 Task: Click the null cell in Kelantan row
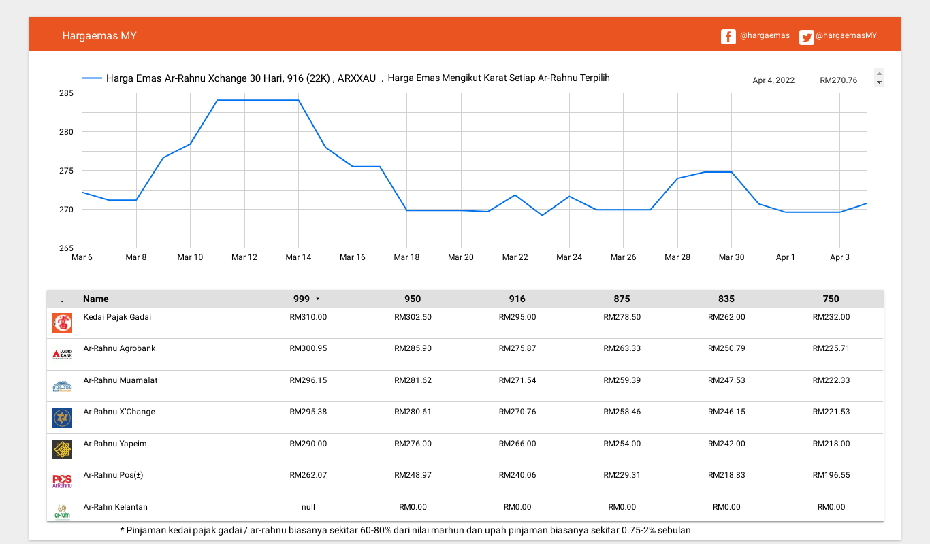point(308,507)
